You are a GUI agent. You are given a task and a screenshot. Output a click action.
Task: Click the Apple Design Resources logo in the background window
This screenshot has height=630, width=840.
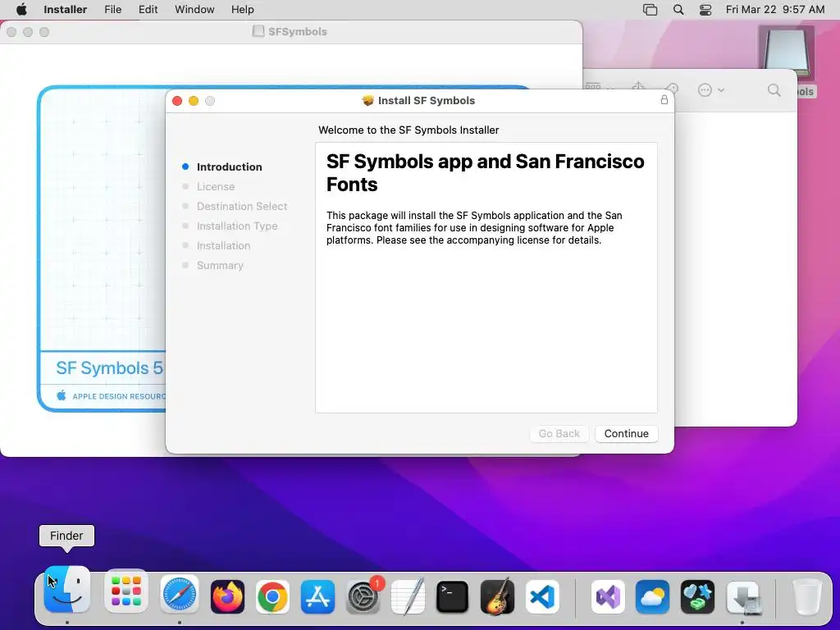tap(62, 395)
